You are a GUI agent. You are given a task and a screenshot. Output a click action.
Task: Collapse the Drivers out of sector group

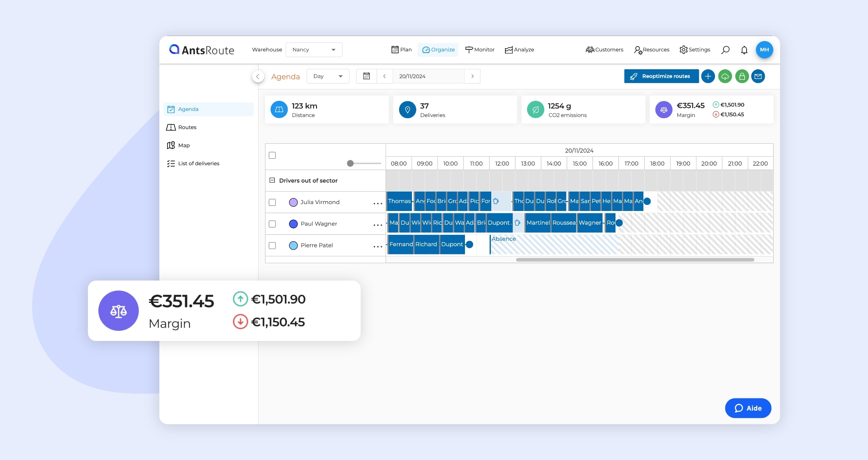(272, 180)
